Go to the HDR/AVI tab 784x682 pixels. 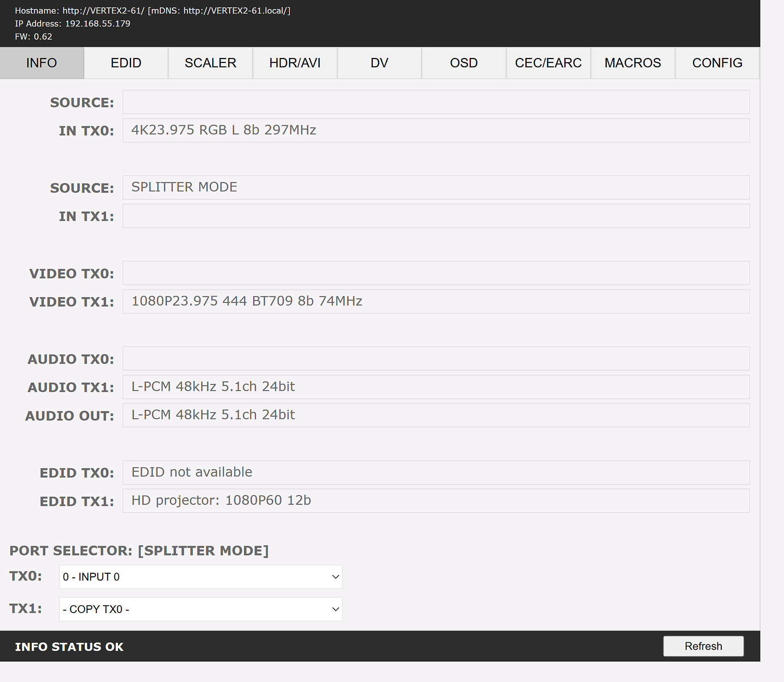[x=295, y=63]
